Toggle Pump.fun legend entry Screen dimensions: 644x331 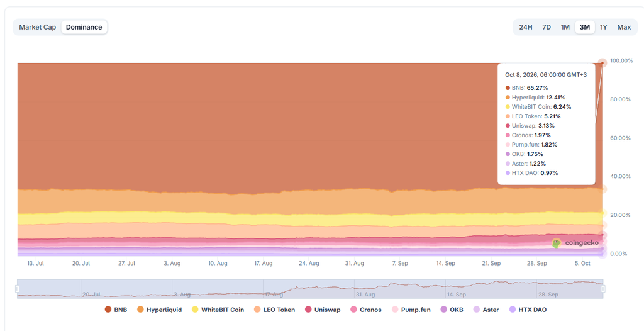click(x=411, y=310)
